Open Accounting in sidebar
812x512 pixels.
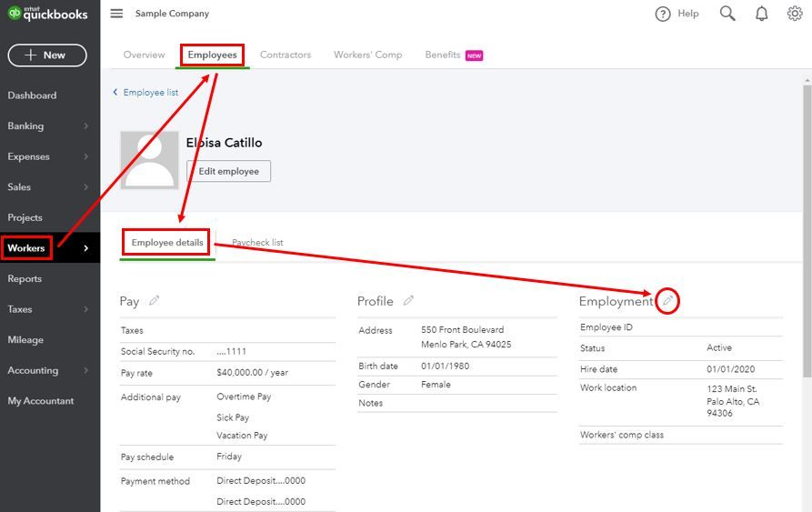point(33,370)
